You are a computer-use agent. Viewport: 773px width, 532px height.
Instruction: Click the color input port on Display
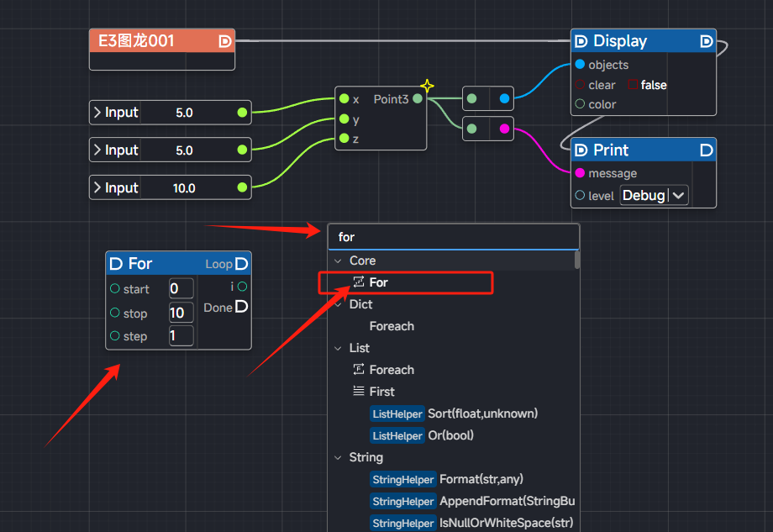point(580,104)
